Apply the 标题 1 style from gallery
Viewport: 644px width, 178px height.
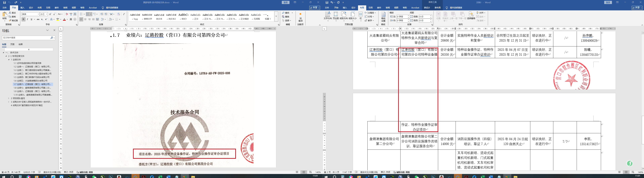click(x=268, y=16)
